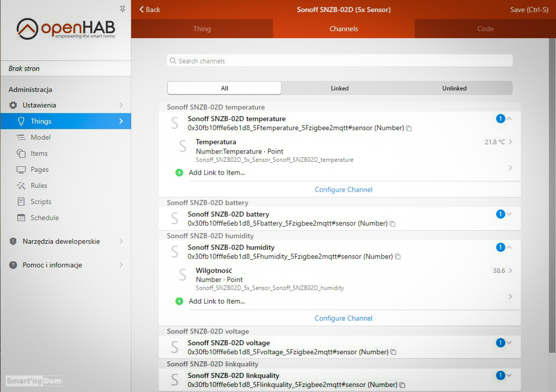
Task: Switch to the Channels tab
Action: [344, 29]
